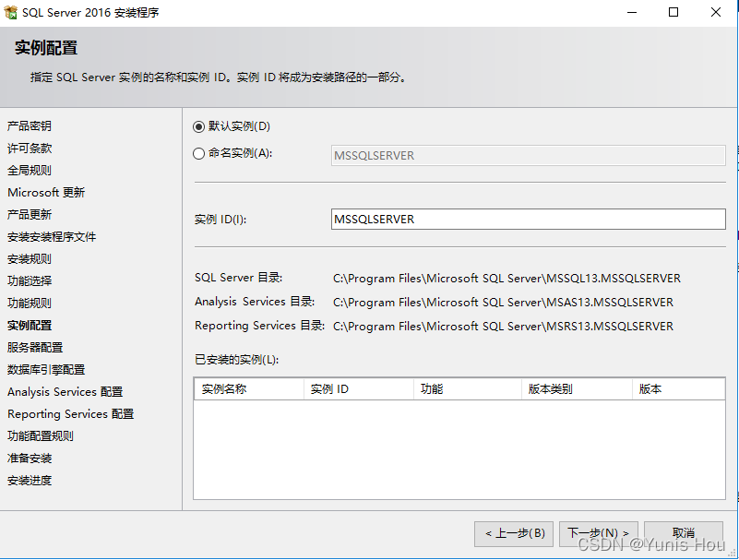The height and width of the screenshot is (560, 739).
Task: Click the disabled named instance MSSQLSERVER field
Action: 529,156
